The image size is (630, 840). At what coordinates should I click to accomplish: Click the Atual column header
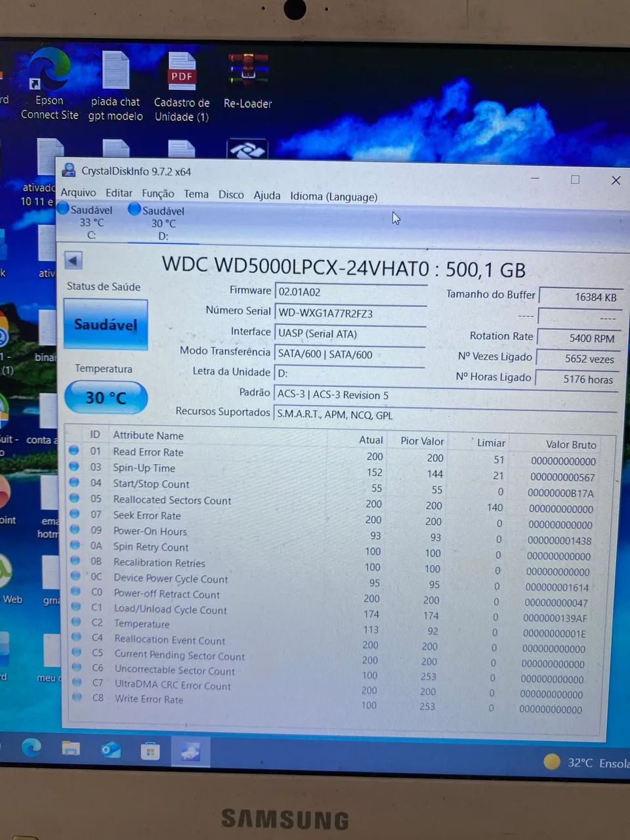click(x=371, y=440)
